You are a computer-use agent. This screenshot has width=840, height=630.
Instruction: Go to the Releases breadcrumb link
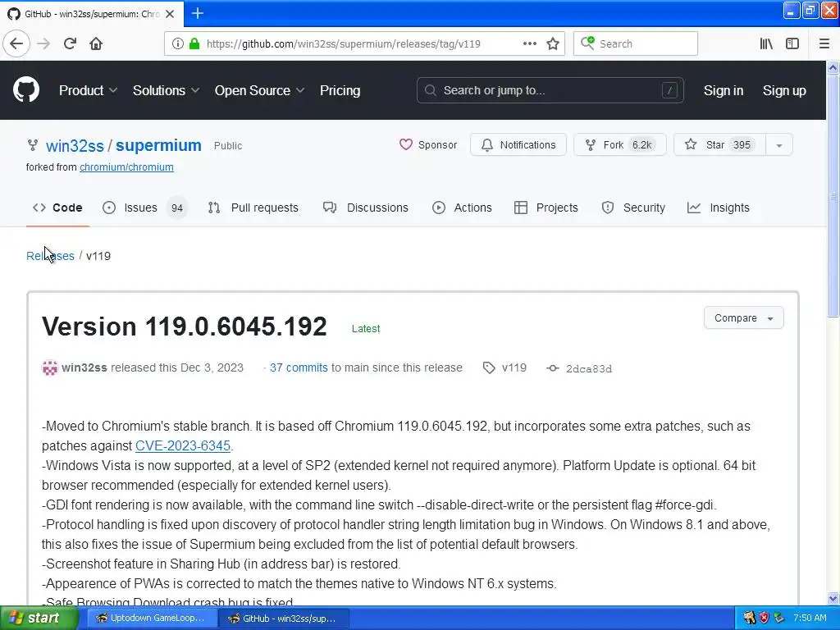50,256
